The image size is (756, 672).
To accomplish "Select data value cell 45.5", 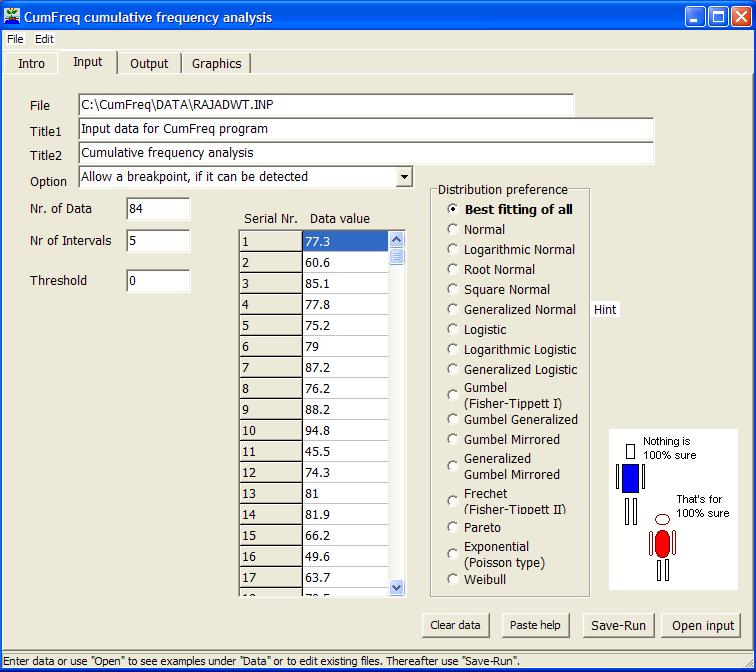I will tap(345, 451).
